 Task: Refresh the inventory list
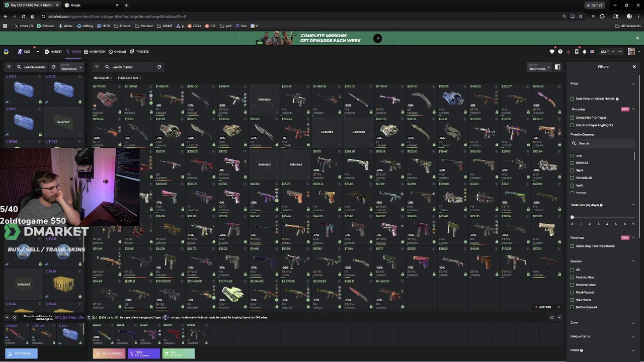pos(53,67)
